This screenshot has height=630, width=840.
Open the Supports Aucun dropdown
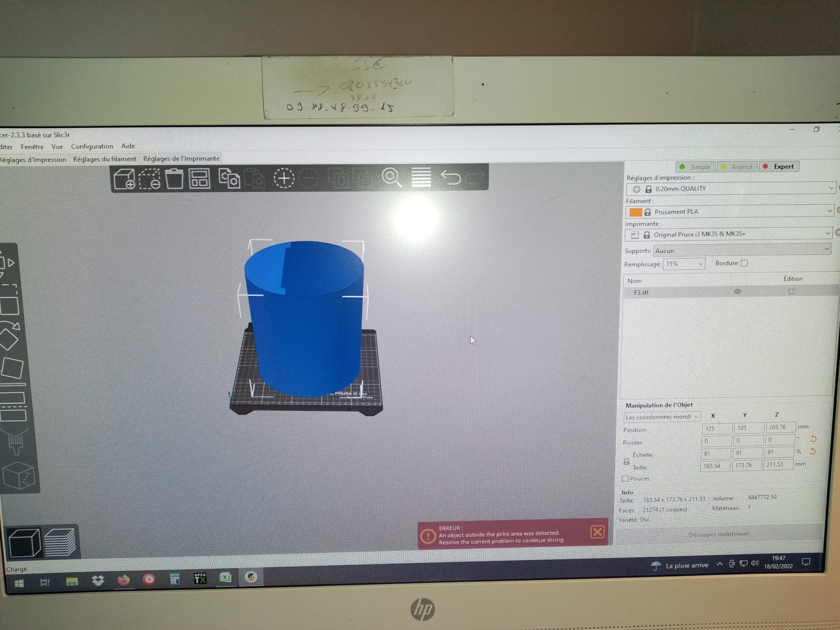pyautogui.click(x=742, y=251)
